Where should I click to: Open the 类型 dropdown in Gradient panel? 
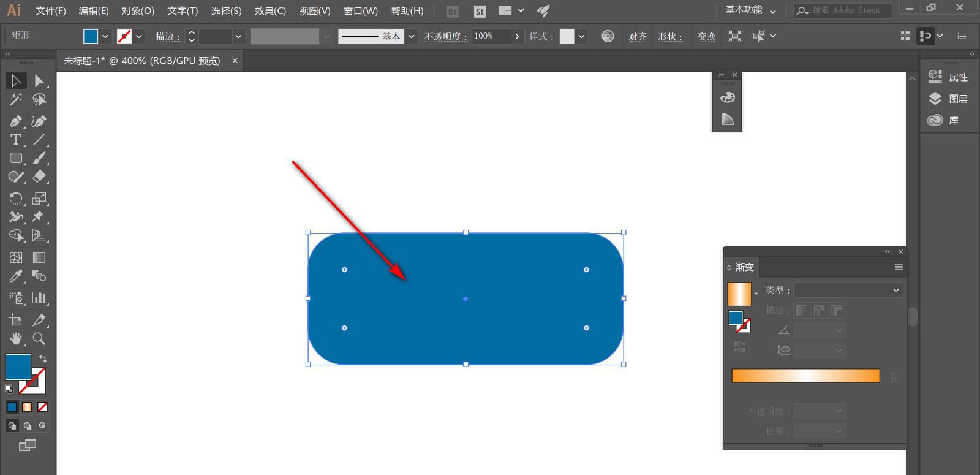coord(848,290)
